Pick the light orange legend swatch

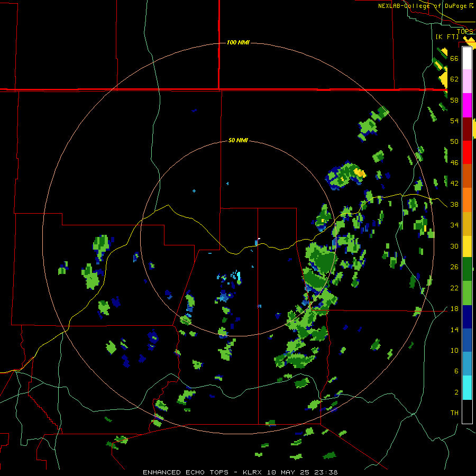[467, 200]
